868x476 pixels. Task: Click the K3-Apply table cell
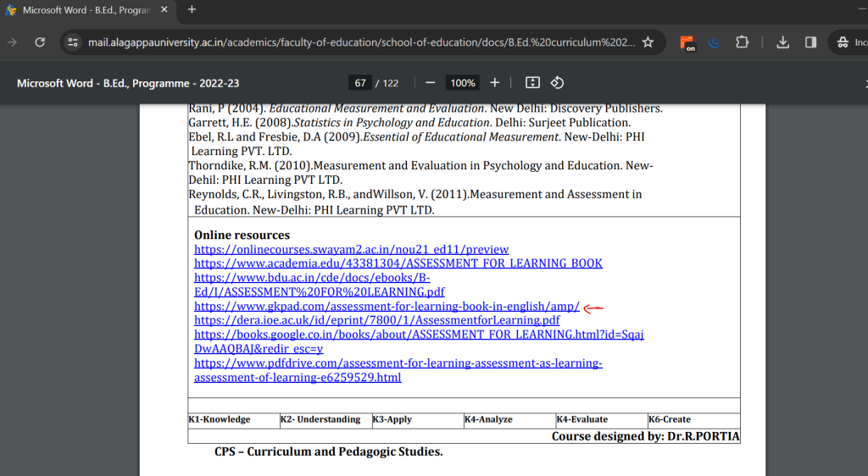coord(417,419)
